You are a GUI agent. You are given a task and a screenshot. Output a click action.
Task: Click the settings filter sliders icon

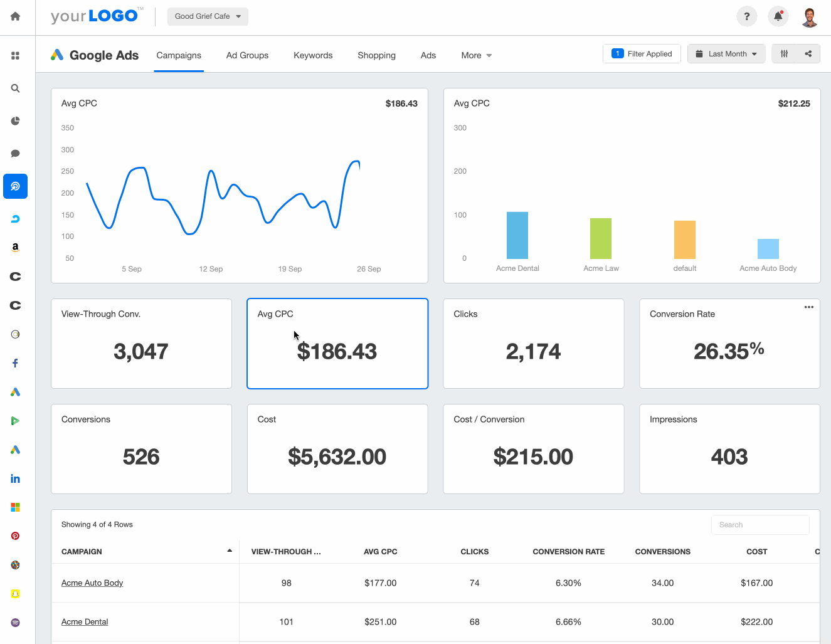pos(784,53)
